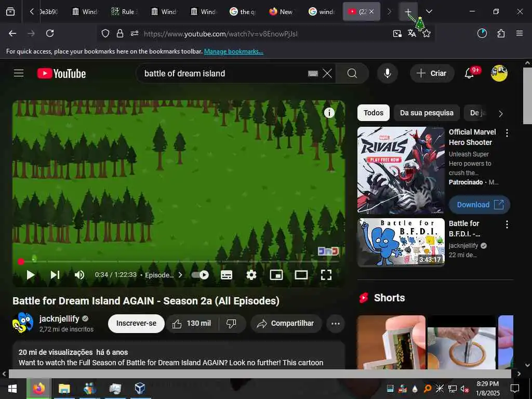
Task: Open the Battle for B.F.D.I. thumbnail
Action: [x=401, y=242]
